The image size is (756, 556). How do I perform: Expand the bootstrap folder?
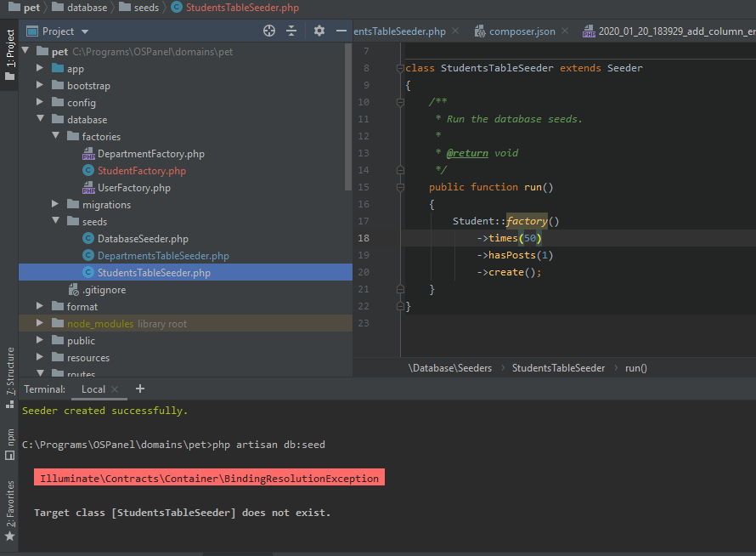point(40,85)
